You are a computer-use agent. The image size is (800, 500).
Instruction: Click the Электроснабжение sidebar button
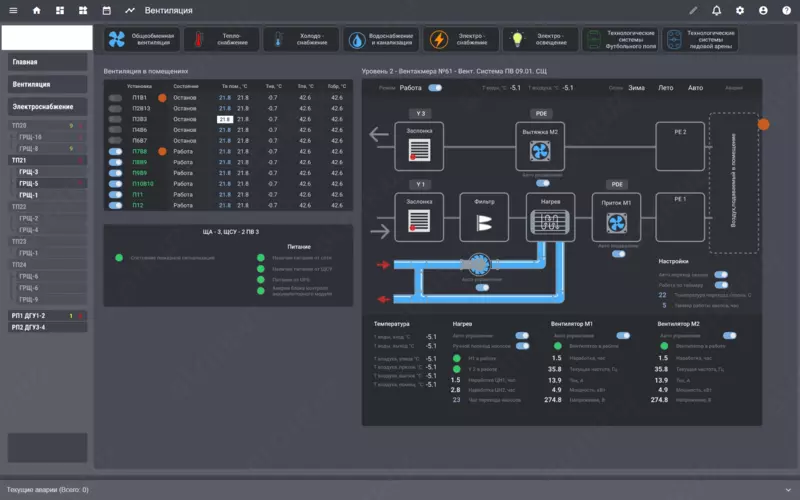(x=47, y=107)
